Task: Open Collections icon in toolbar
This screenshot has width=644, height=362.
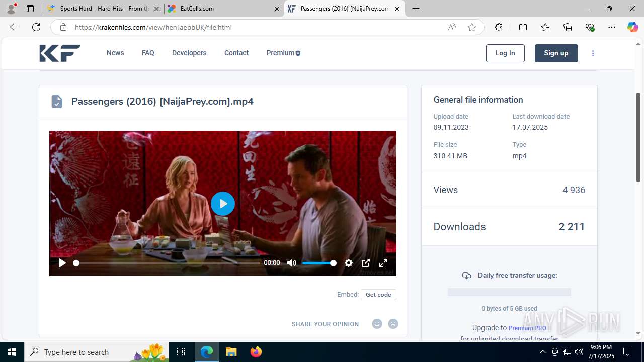Action: click(568, 27)
